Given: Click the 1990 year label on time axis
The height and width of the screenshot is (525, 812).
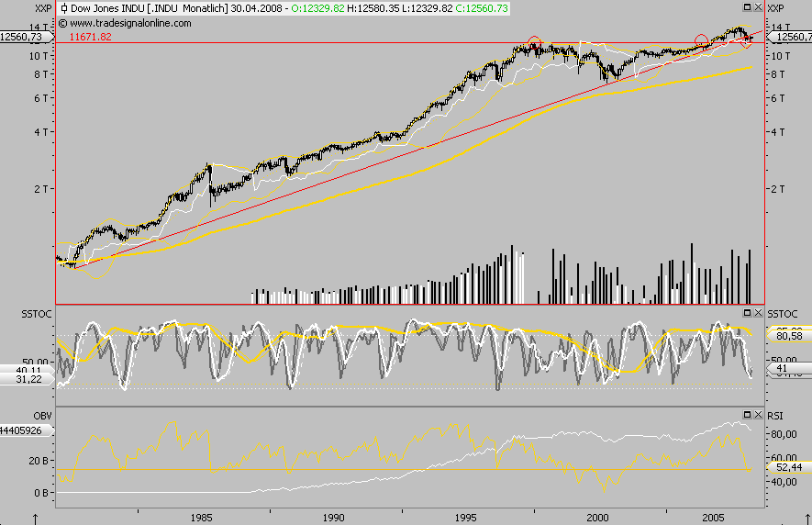Looking at the screenshot, I should 333,518.
